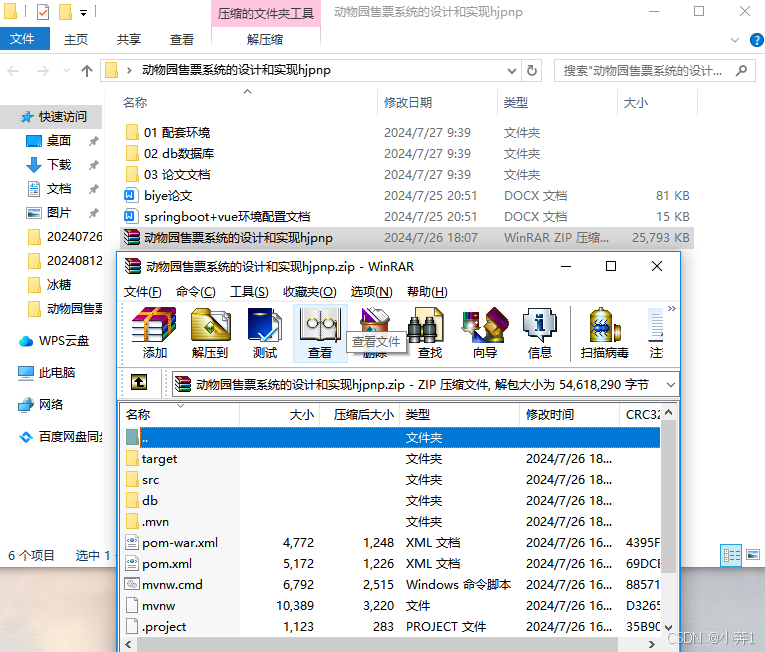Click the blue help question mark icon
Screen dimensions: 765x652
click(x=756, y=40)
